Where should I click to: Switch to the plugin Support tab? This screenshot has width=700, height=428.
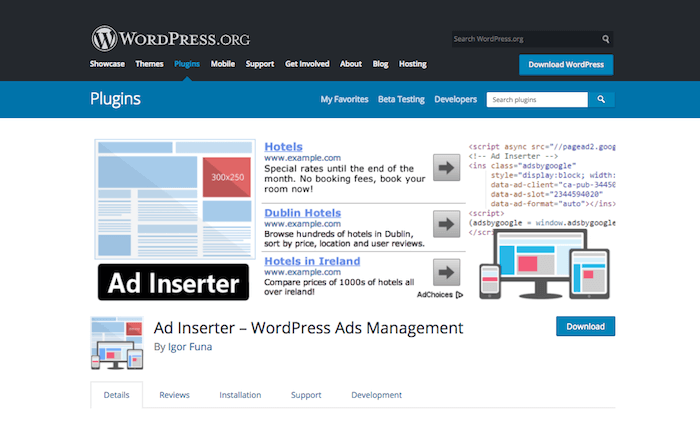point(306,395)
